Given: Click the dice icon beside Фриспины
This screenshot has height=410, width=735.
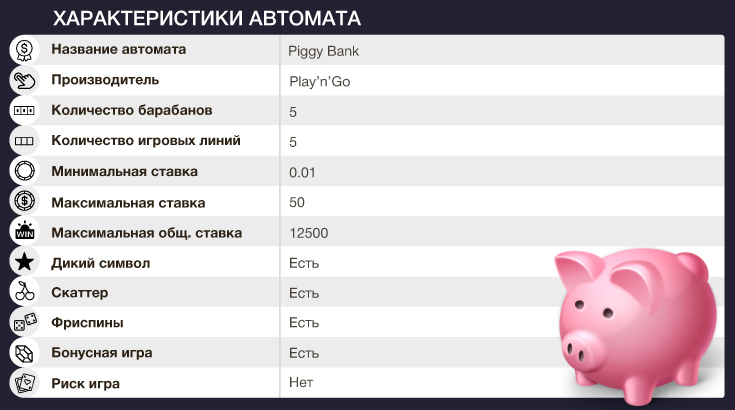Looking at the screenshot, I should [x=23, y=323].
